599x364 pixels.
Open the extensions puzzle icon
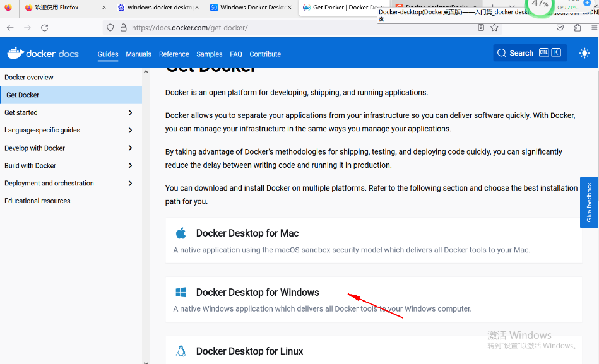click(x=578, y=28)
